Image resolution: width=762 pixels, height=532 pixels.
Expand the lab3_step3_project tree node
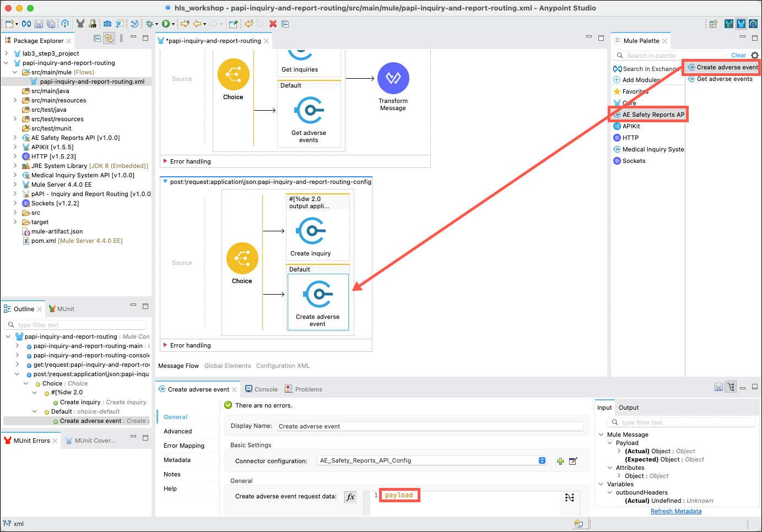pos(6,53)
